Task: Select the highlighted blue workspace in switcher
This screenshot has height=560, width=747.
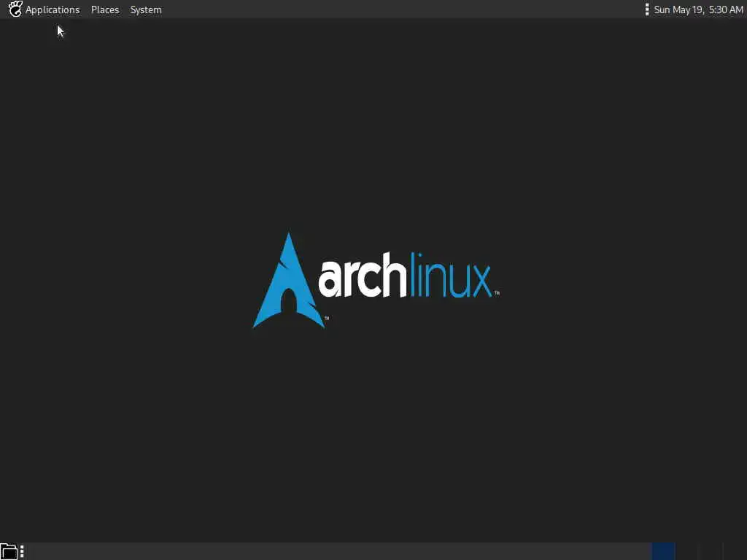Action: click(x=663, y=551)
